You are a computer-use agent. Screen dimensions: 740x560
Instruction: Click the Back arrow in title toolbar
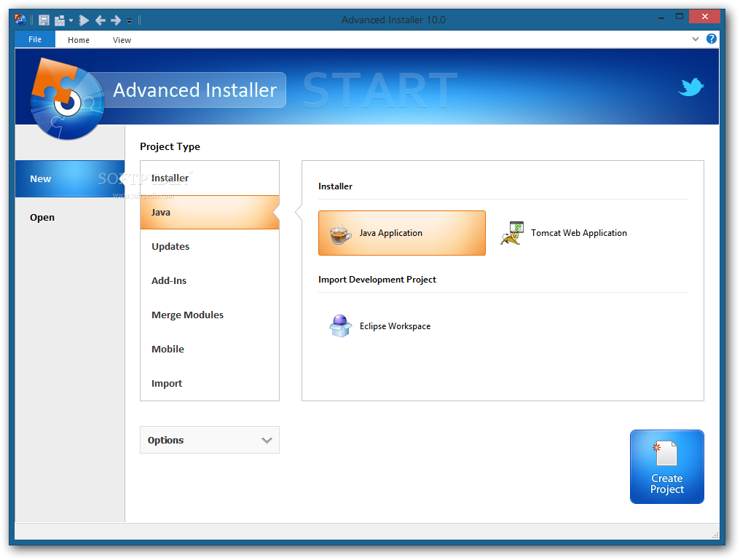101,20
